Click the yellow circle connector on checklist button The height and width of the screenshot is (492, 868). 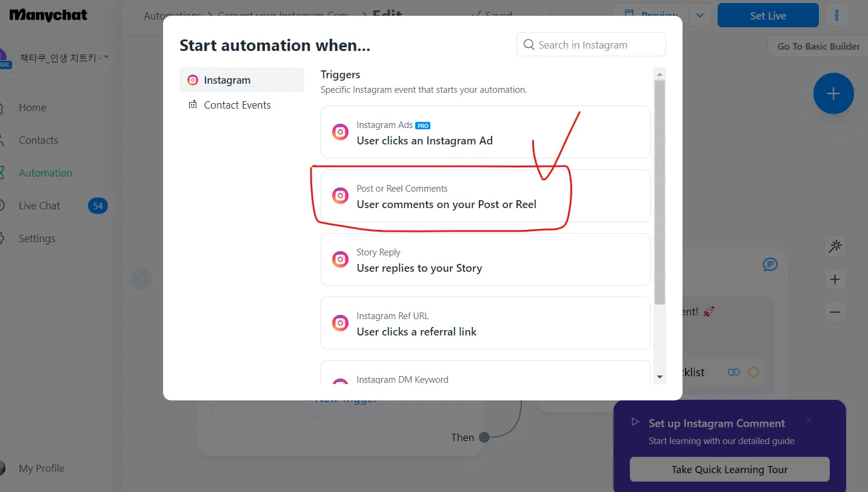(753, 372)
